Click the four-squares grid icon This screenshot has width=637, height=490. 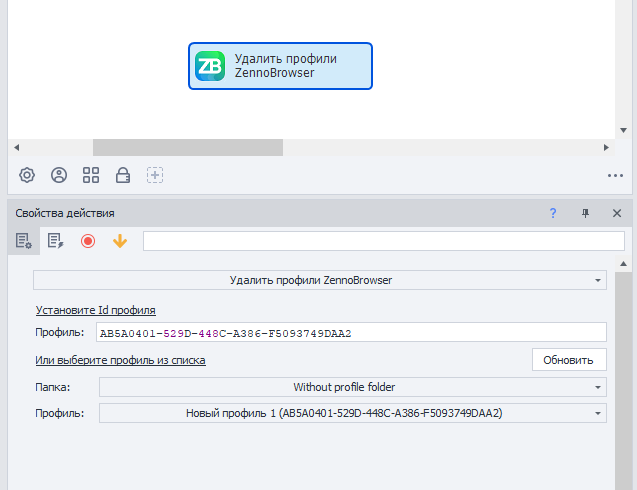tap(91, 176)
